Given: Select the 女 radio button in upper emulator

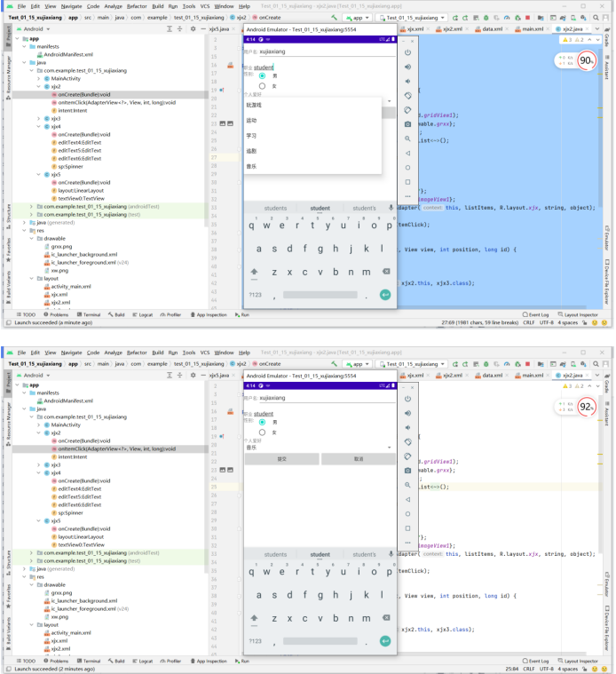Looking at the screenshot, I should pos(262,86).
